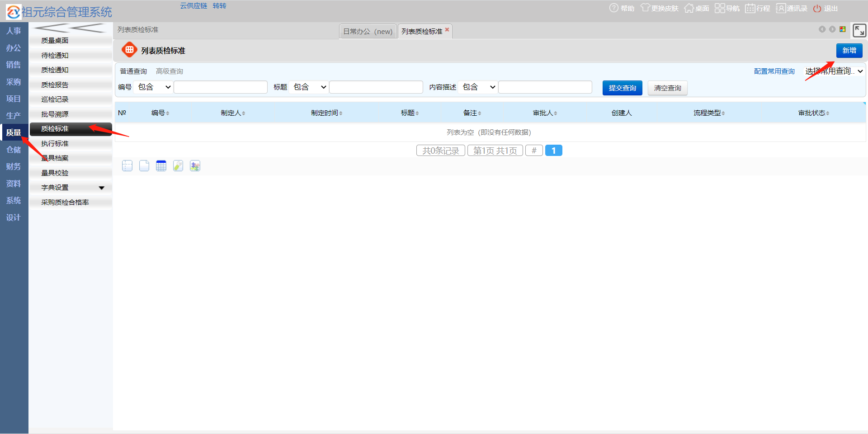The width and height of the screenshot is (868, 434).
Task: Click the 更换皮肤 shirt icon
Action: pyautogui.click(x=645, y=8)
